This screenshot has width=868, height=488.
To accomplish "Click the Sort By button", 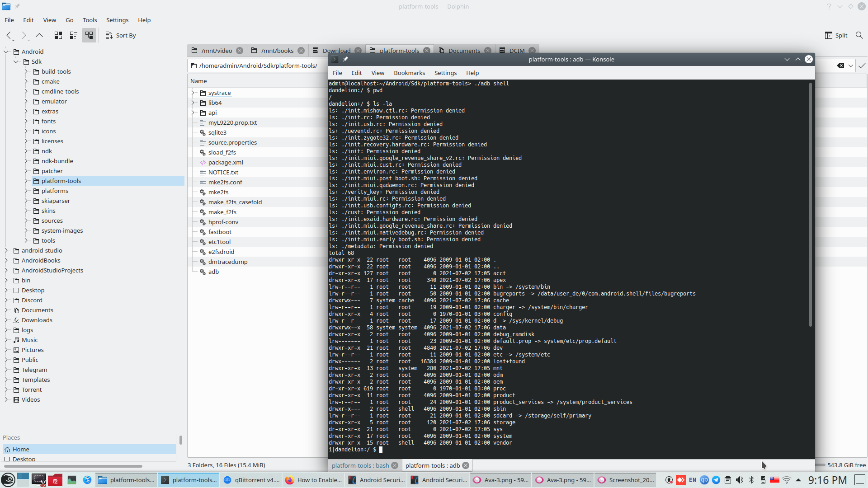I will [121, 35].
